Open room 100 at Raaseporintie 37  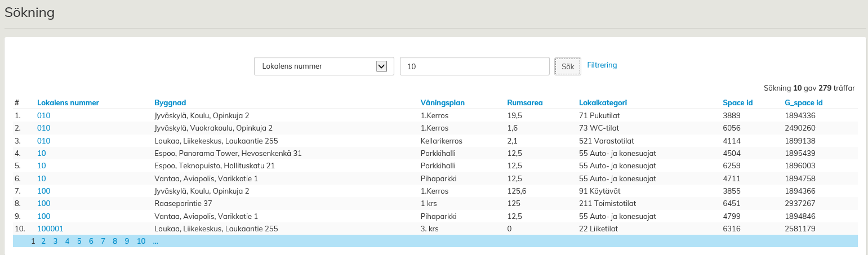(44, 203)
